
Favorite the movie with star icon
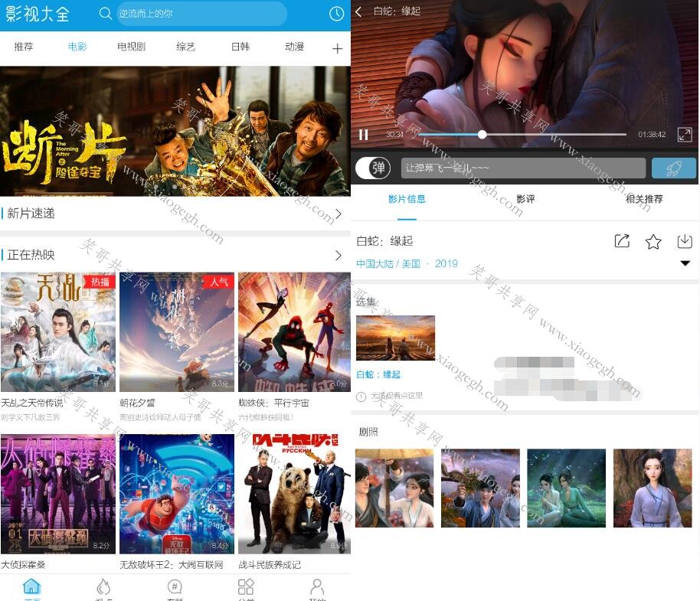pyautogui.click(x=653, y=241)
